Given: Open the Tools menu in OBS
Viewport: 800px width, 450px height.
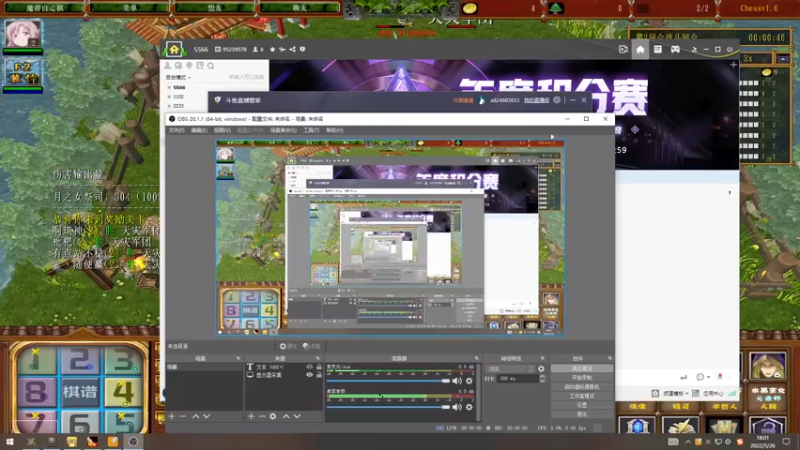Looking at the screenshot, I should click(x=311, y=131).
